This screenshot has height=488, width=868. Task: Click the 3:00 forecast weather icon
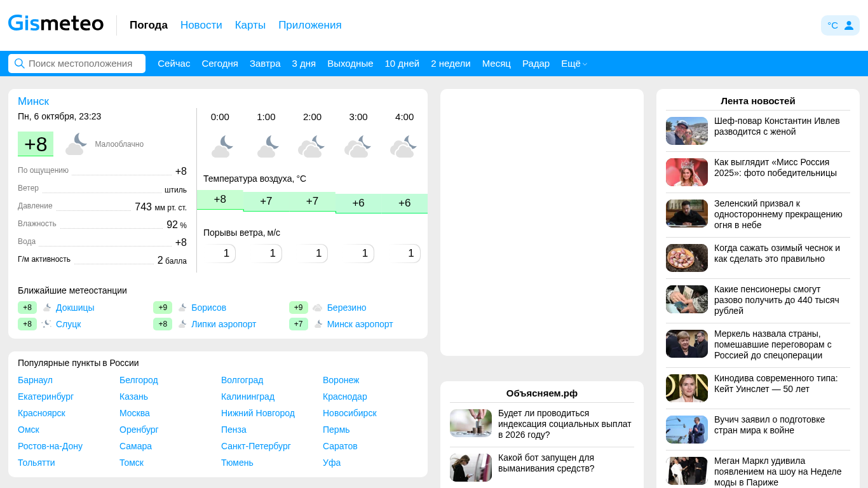(x=358, y=147)
